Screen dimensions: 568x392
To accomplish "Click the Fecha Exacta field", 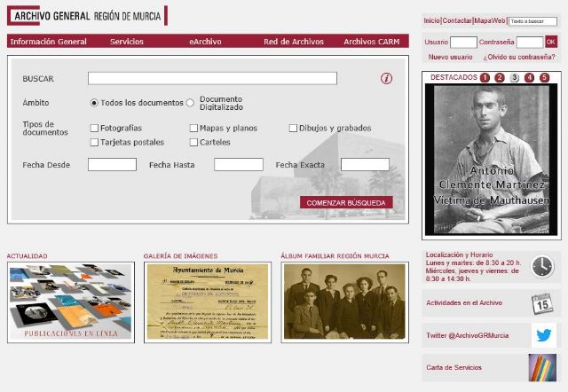I will 365,164.
